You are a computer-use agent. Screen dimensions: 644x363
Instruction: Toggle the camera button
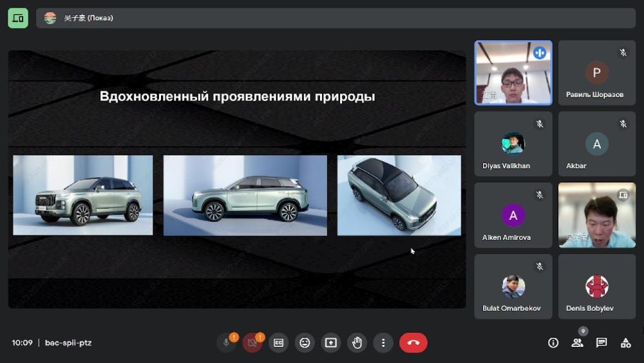(x=252, y=342)
